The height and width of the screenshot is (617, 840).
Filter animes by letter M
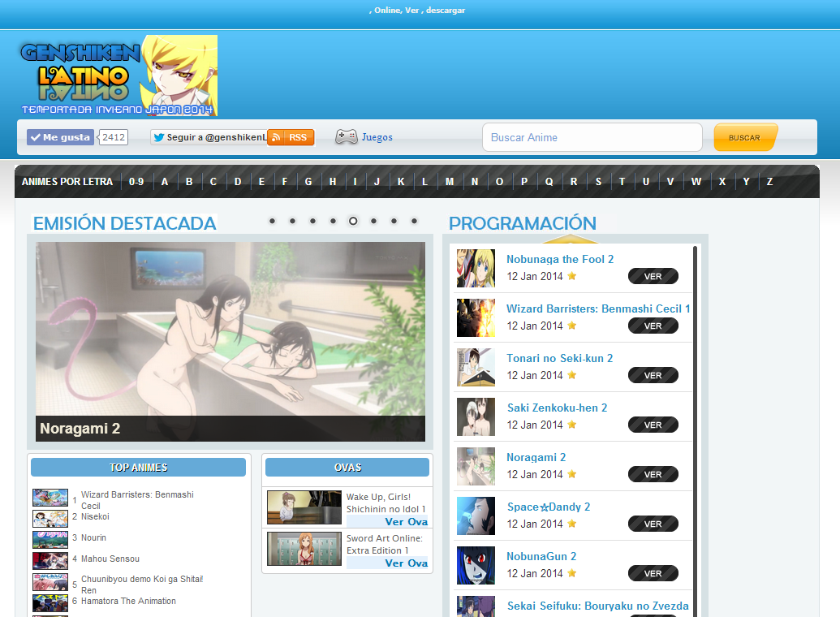(x=450, y=182)
